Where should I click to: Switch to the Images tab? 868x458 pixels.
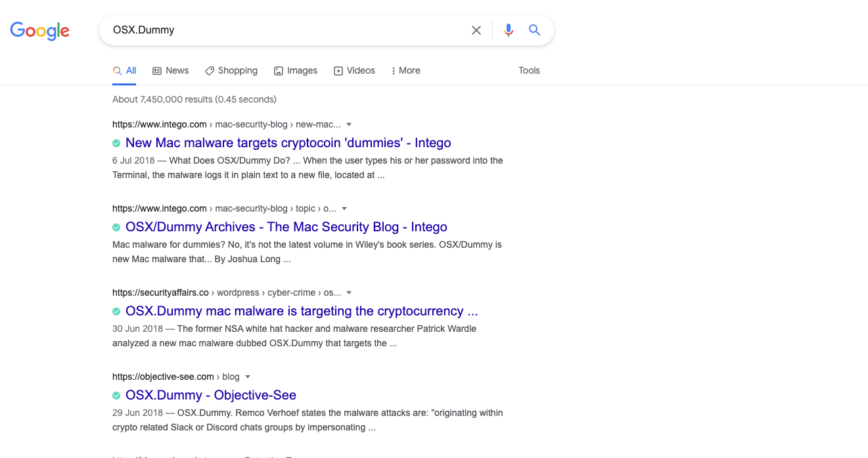pos(296,71)
